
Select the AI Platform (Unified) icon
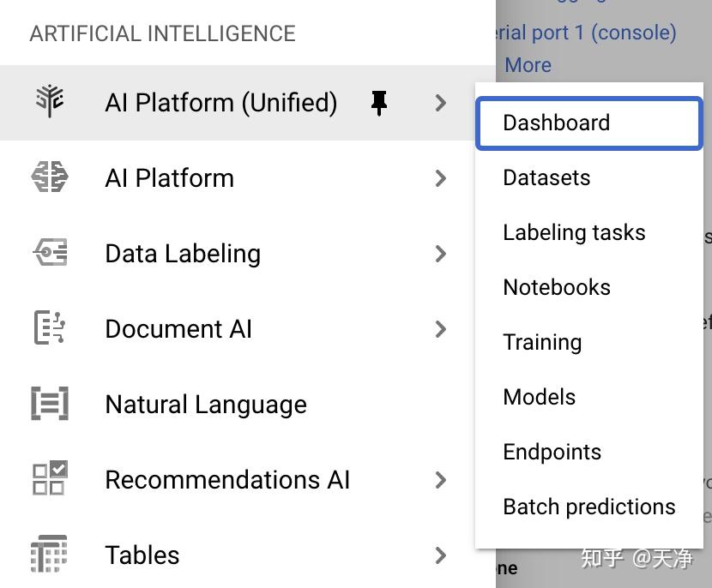(x=49, y=102)
